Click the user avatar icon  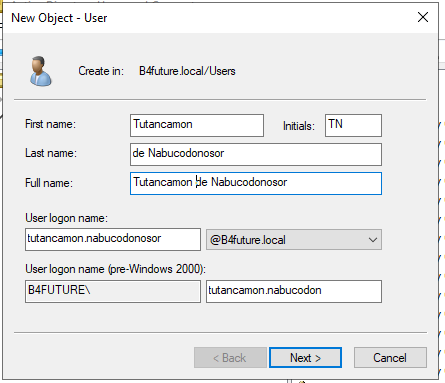pos(40,71)
